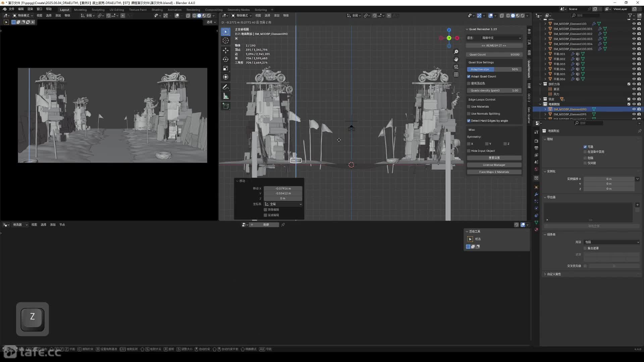Image resolution: width=644 pixels, height=362 pixels.
Task: Select the Measure tool
Action: click(x=226, y=97)
